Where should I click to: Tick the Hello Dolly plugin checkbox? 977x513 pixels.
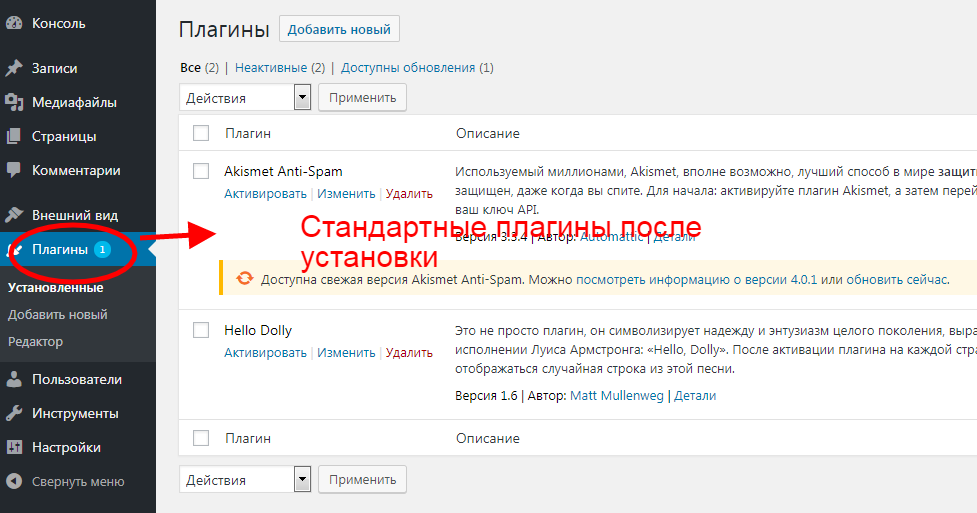201,330
